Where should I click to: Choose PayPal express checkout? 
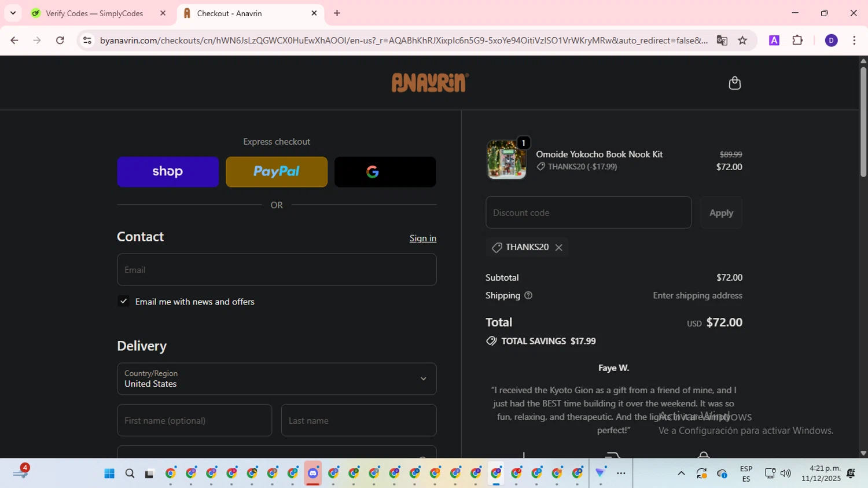click(x=277, y=172)
